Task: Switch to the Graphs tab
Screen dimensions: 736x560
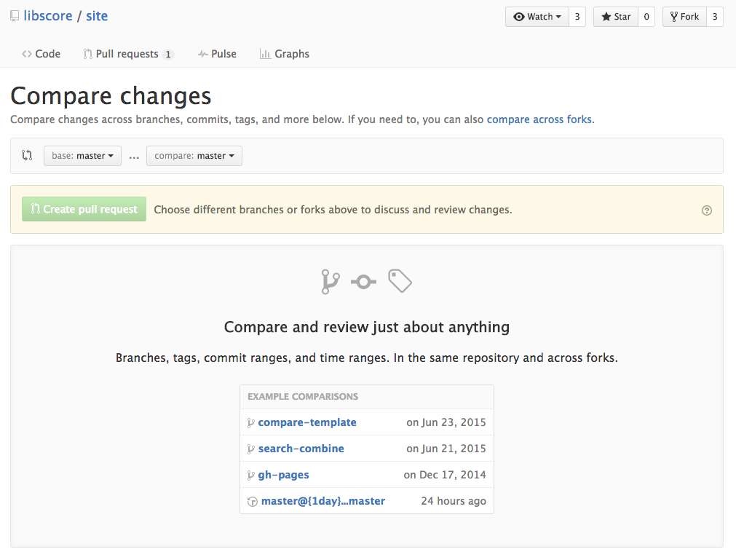Action: (285, 54)
